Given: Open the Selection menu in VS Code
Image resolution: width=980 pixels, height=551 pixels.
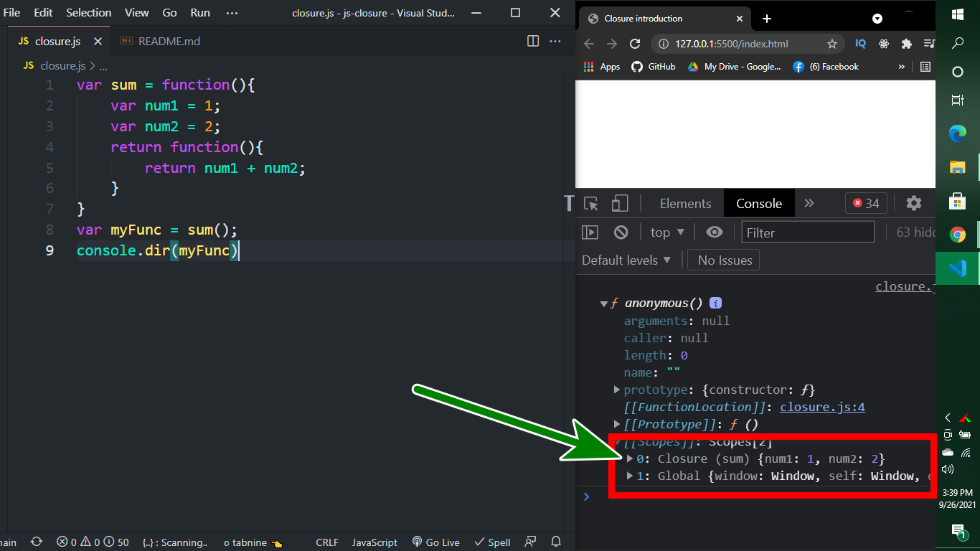Looking at the screenshot, I should (x=89, y=13).
